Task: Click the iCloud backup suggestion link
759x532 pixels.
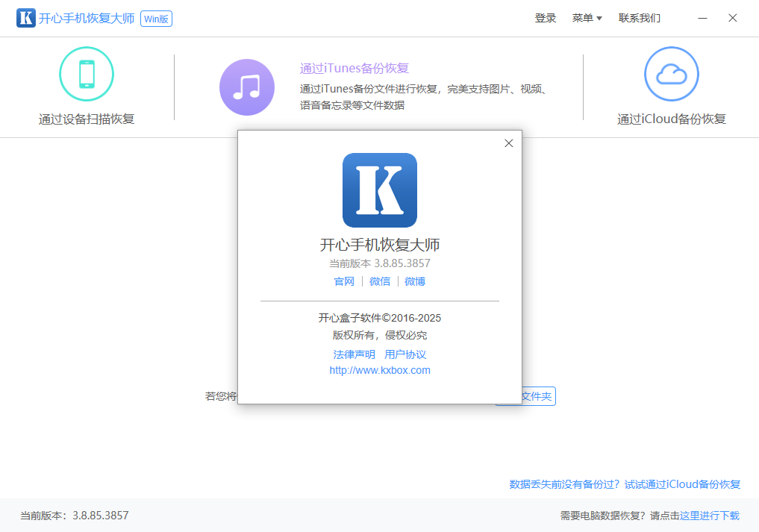Action: (x=625, y=484)
